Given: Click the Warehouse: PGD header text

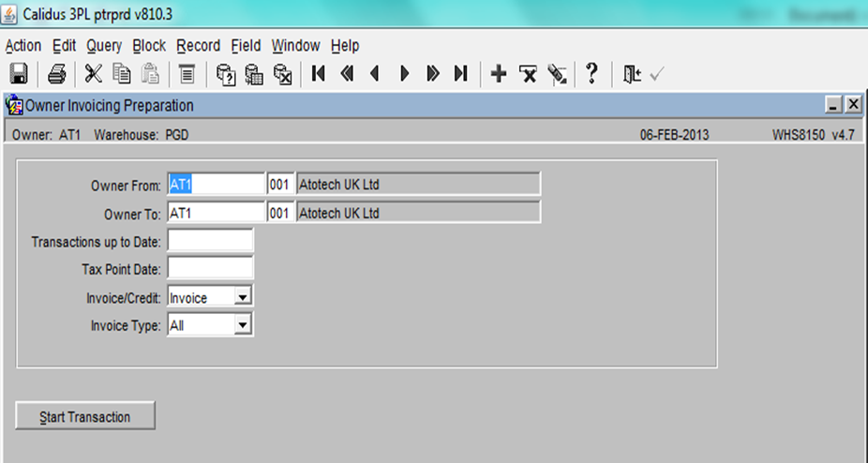Looking at the screenshot, I should click(x=142, y=135).
